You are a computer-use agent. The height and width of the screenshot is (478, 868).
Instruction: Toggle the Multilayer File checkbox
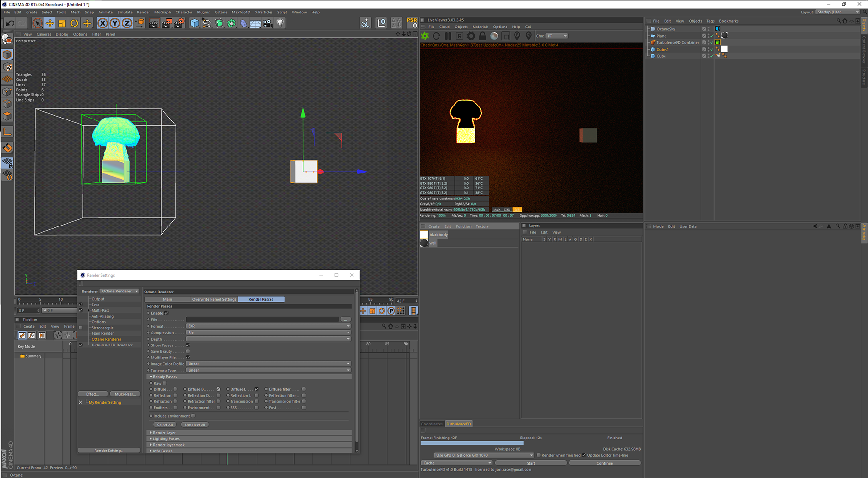pos(188,358)
